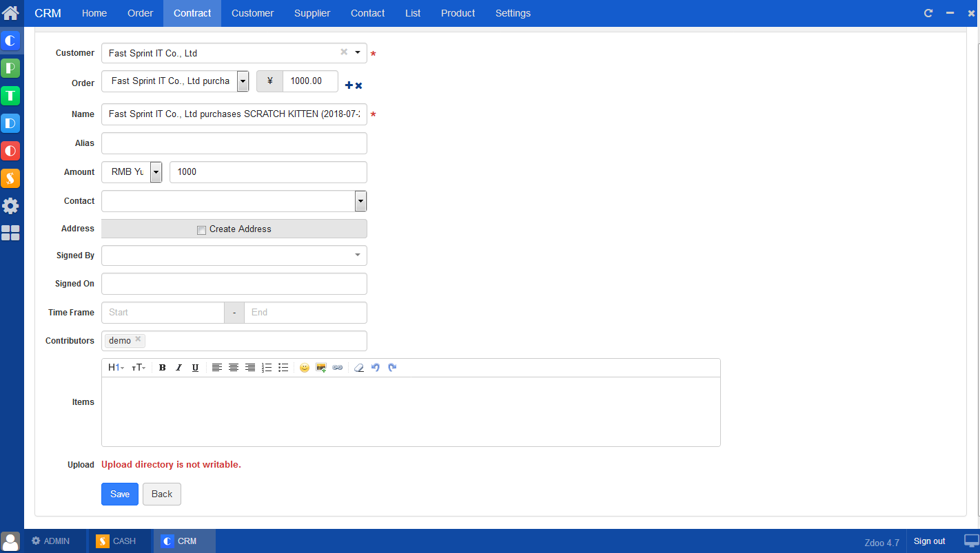Expand the Signed By dropdown
Image resolution: width=980 pixels, height=553 pixels.
(358, 255)
